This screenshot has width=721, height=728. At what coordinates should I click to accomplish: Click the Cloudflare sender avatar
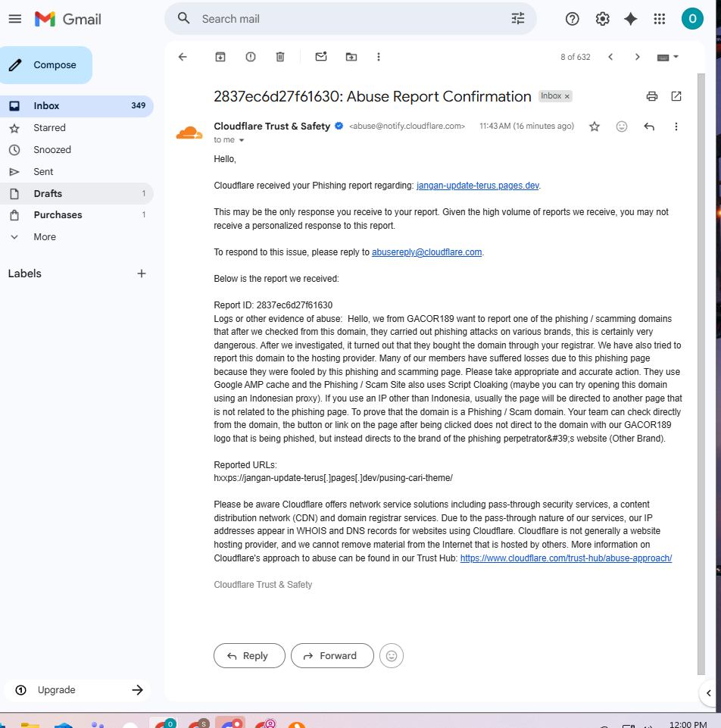[x=189, y=133]
